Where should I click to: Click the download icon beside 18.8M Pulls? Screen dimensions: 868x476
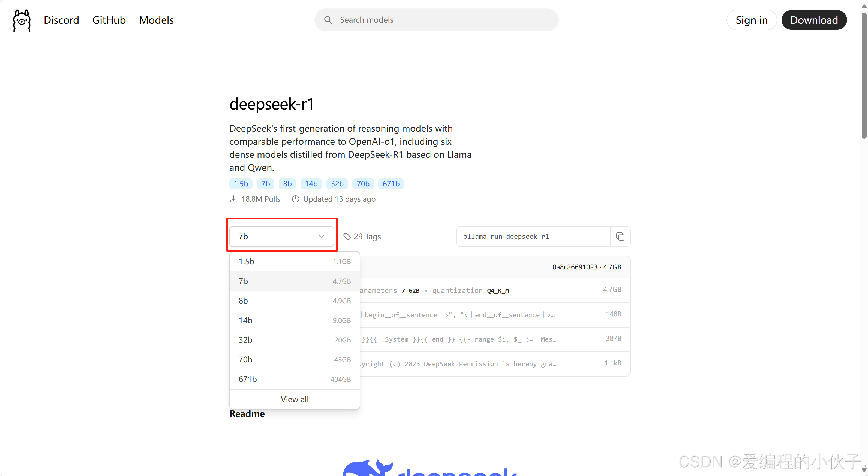coord(233,199)
